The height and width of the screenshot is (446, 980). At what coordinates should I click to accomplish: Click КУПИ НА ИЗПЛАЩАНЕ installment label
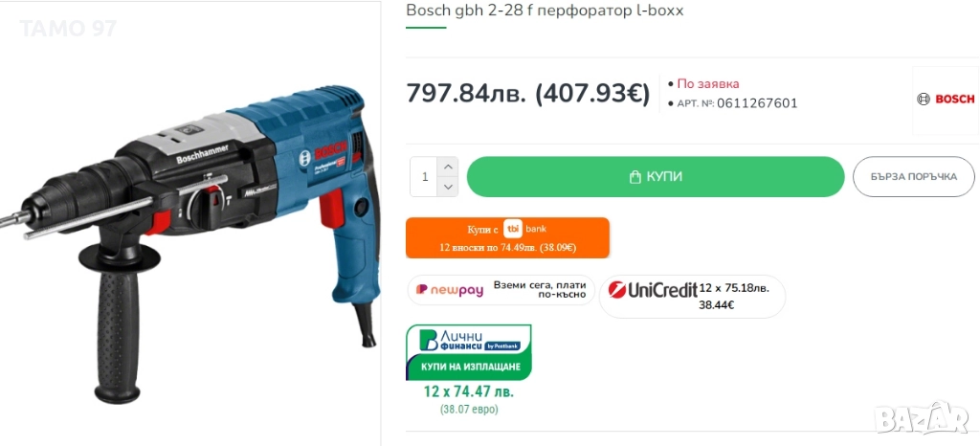471,367
